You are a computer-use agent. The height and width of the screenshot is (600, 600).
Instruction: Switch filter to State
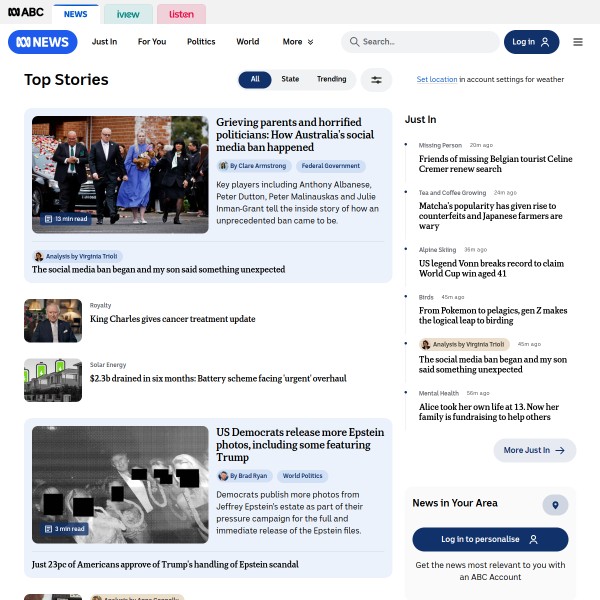tap(290, 79)
